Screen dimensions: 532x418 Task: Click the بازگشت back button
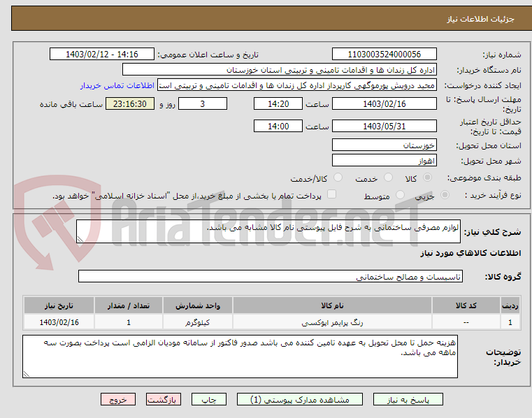(164, 399)
